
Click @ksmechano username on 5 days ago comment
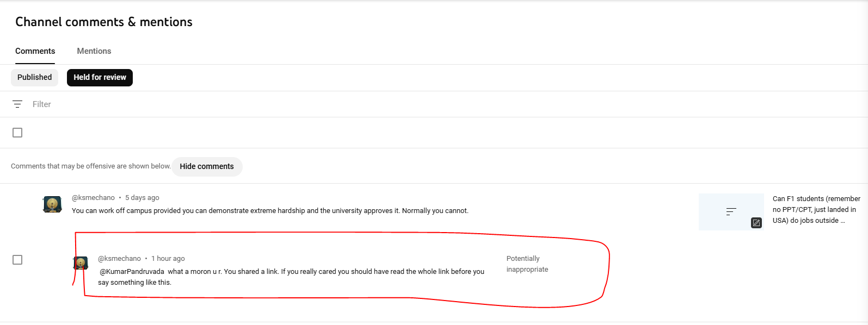tap(93, 198)
